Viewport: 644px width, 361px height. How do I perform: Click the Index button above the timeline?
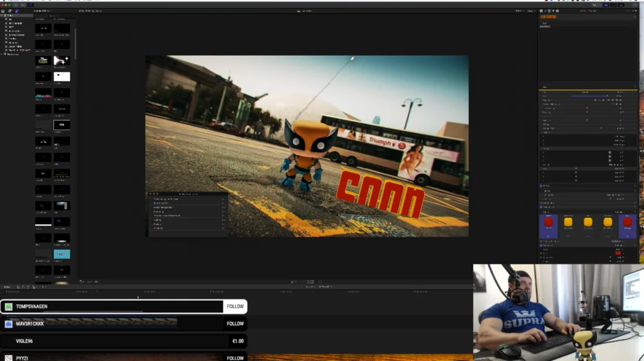pos(7,287)
